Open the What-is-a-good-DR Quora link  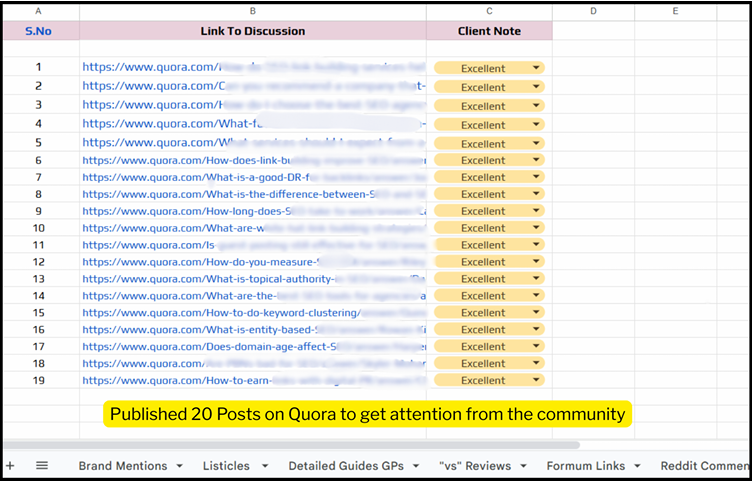pyautogui.click(x=254, y=177)
